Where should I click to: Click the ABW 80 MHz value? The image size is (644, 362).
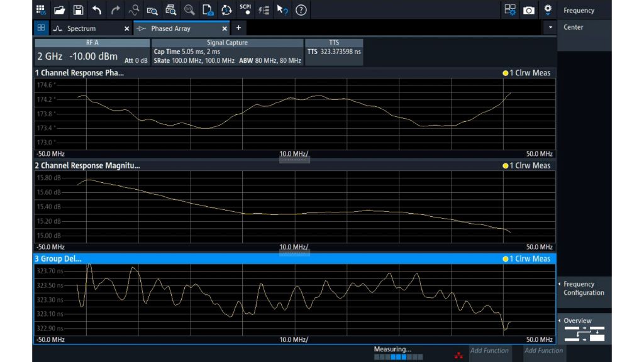pos(270,60)
